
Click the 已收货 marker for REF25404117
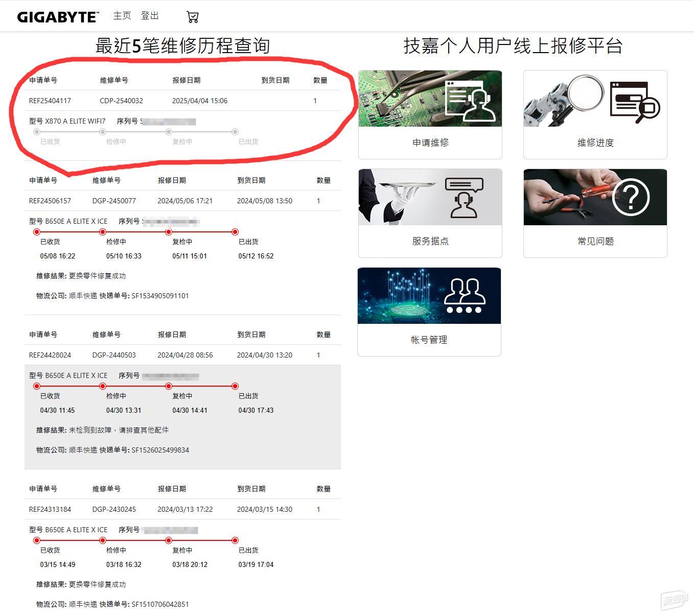[x=37, y=132]
